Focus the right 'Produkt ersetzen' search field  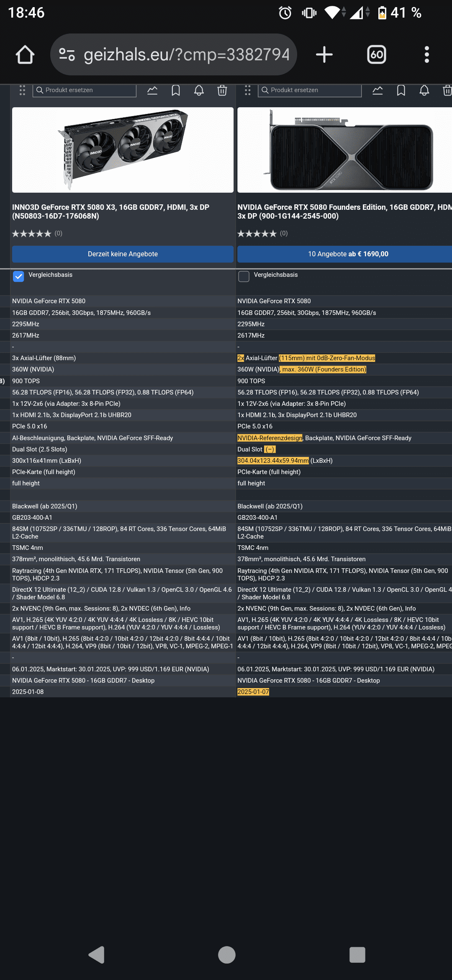(x=314, y=90)
